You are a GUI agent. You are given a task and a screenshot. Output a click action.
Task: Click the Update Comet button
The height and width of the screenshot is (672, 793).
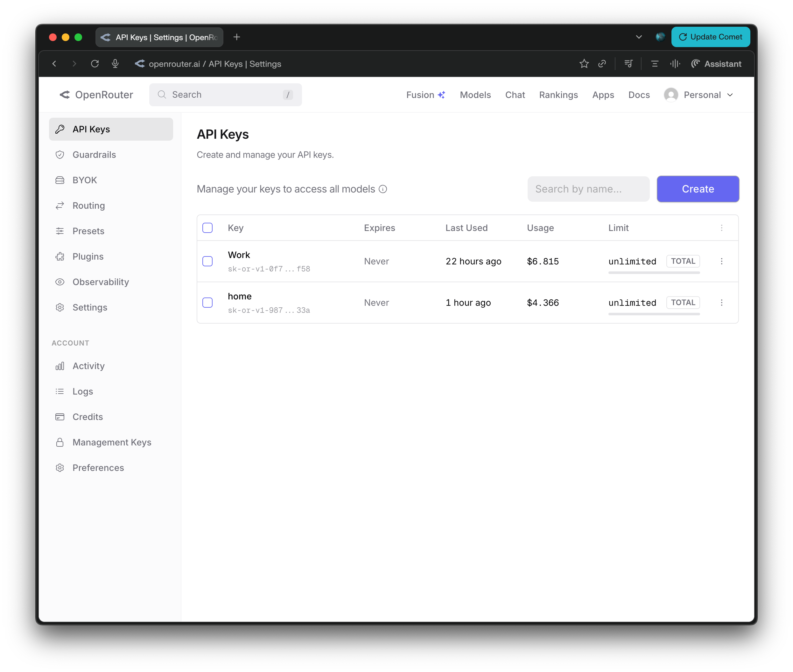710,37
